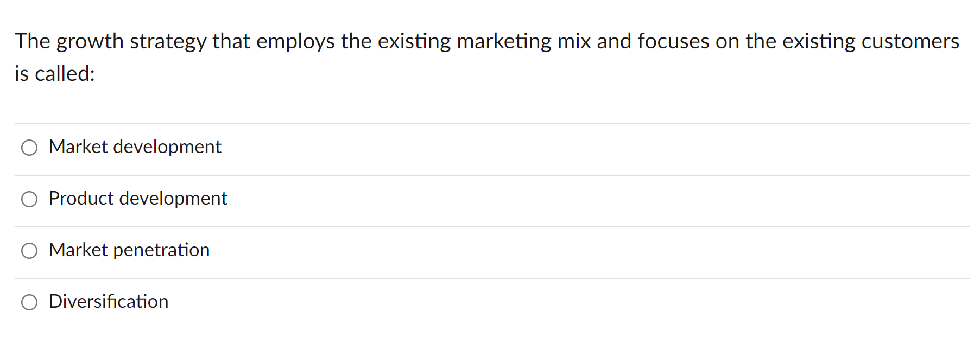980x349 pixels.
Task: Click the empty circle beside Market penetration
Action: (x=29, y=251)
